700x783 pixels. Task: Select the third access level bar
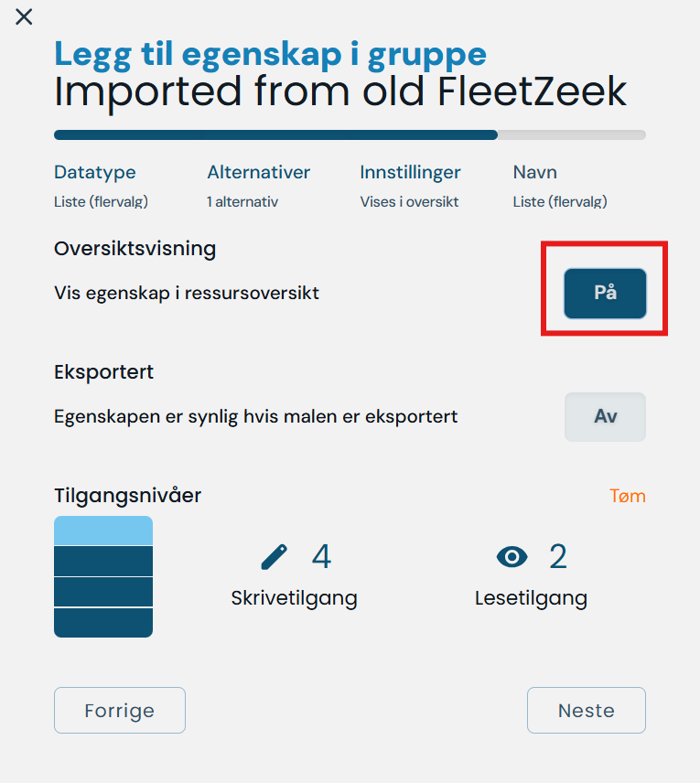click(x=103, y=592)
